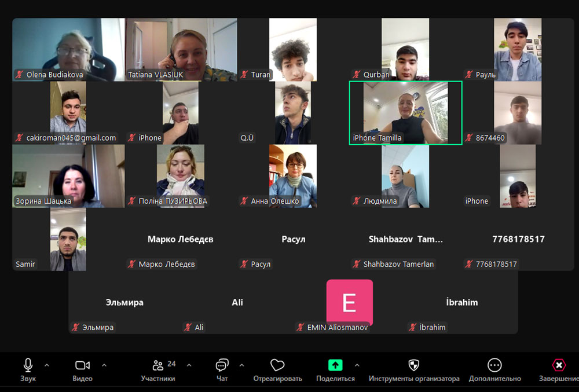Viewport: 579px width, 392px height.
Task: Select Марко Лебедєв participant tile
Action: pos(181,239)
